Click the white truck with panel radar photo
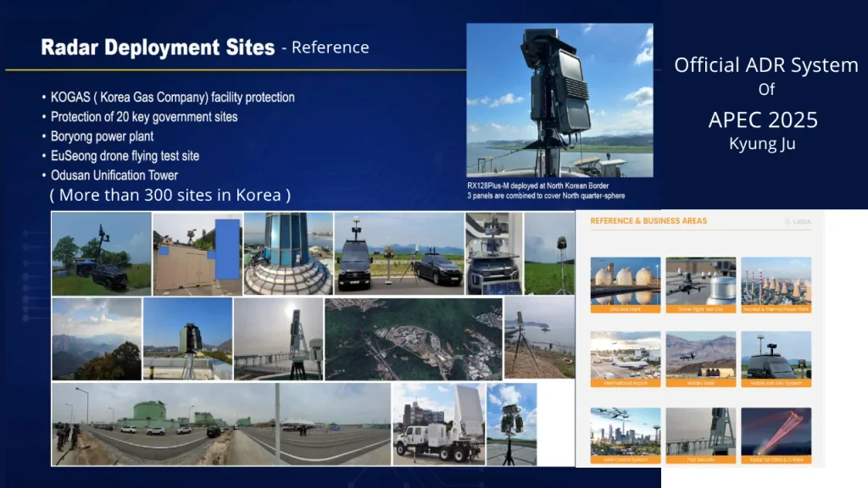 pyautogui.click(x=439, y=424)
